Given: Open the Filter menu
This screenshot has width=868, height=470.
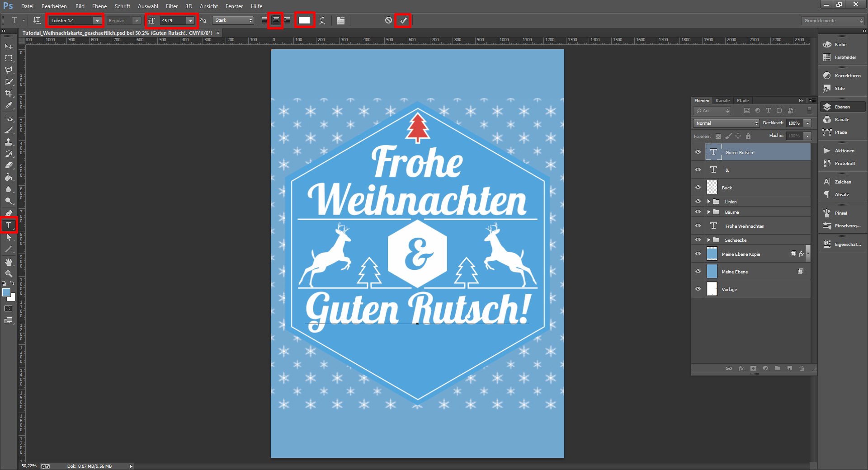Looking at the screenshot, I should tap(172, 6).
